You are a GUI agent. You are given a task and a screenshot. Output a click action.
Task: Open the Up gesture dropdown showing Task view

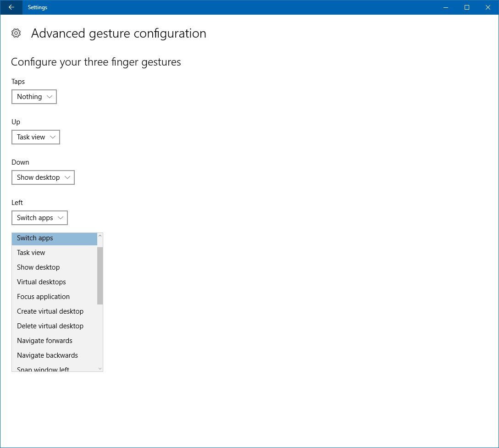point(35,137)
